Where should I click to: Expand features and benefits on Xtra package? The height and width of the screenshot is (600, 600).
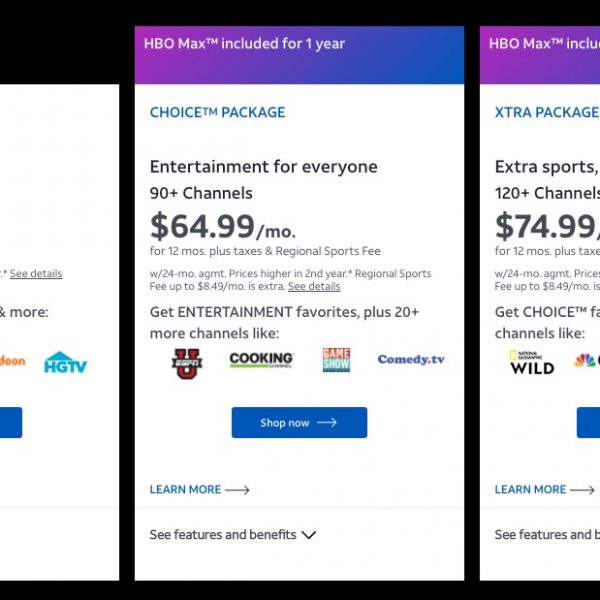pyautogui.click(x=547, y=535)
